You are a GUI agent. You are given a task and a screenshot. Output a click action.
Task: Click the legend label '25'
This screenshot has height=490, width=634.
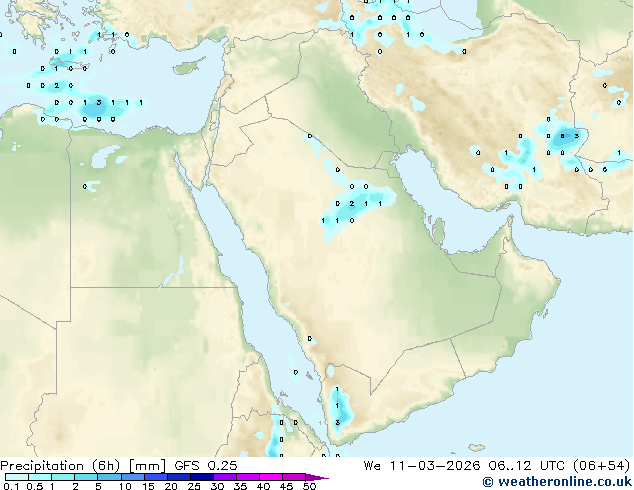click(x=194, y=486)
